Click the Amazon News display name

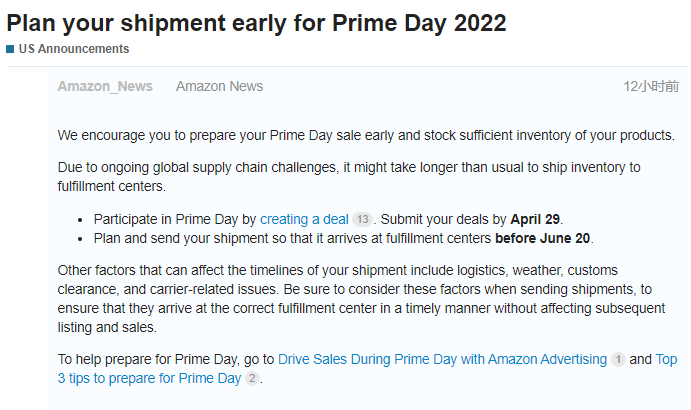(219, 86)
